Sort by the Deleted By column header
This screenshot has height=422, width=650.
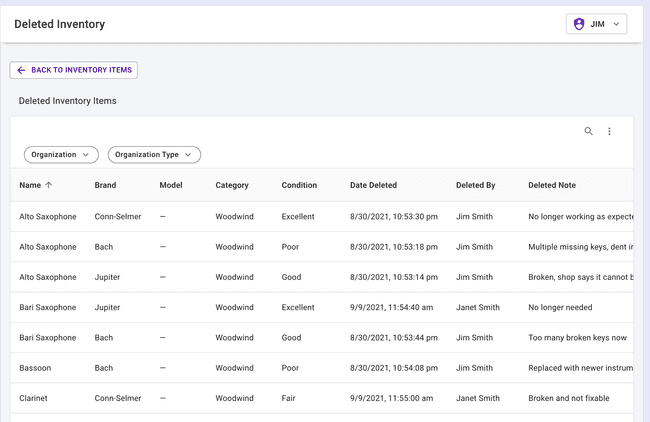pos(475,185)
